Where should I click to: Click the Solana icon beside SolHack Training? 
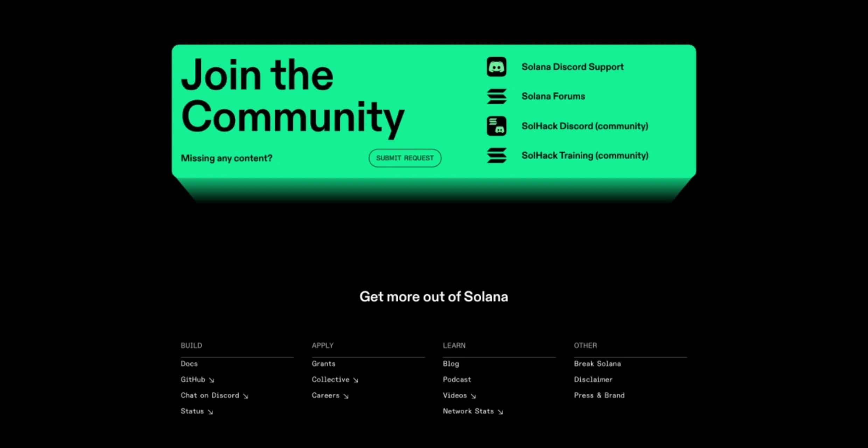click(496, 155)
